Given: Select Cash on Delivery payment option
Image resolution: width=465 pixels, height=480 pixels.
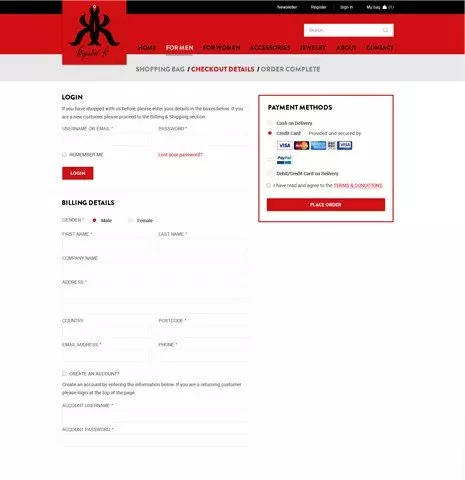Looking at the screenshot, I should [270, 123].
